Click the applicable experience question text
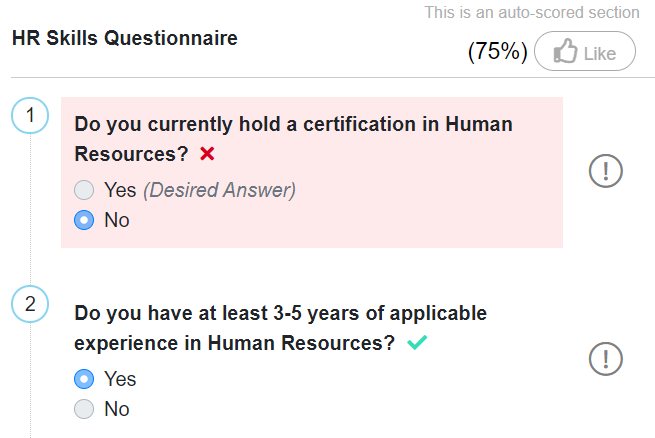 pos(280,314)
